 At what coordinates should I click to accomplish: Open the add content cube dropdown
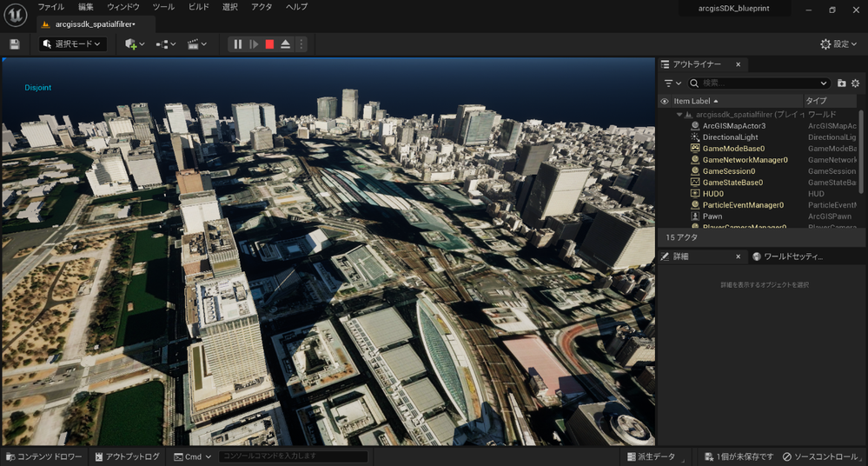click(135, 44)
